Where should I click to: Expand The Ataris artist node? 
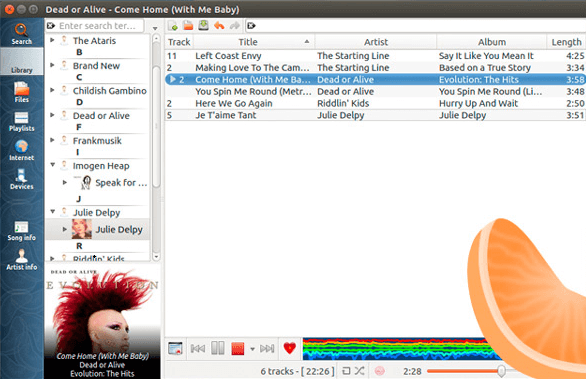point(52,40)
